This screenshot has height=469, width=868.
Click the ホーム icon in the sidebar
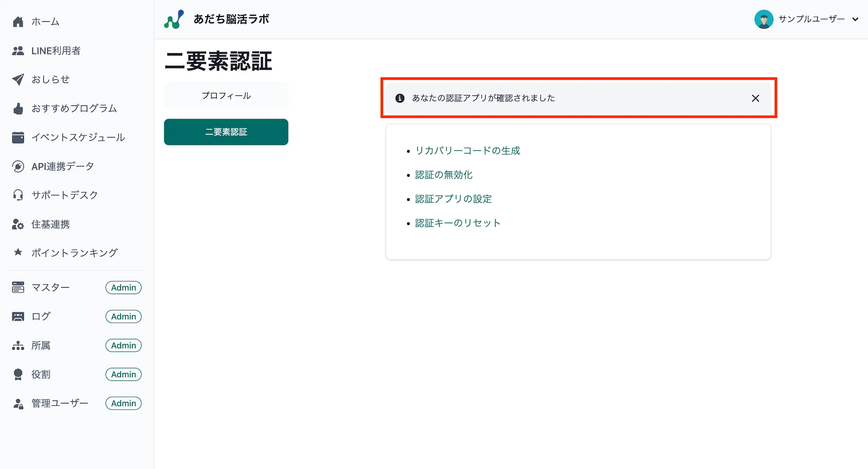[x=18, y=21]
